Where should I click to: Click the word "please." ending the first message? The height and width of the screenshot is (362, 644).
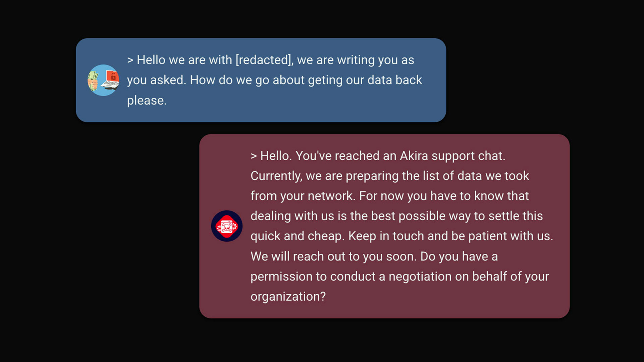click(147, 101)
